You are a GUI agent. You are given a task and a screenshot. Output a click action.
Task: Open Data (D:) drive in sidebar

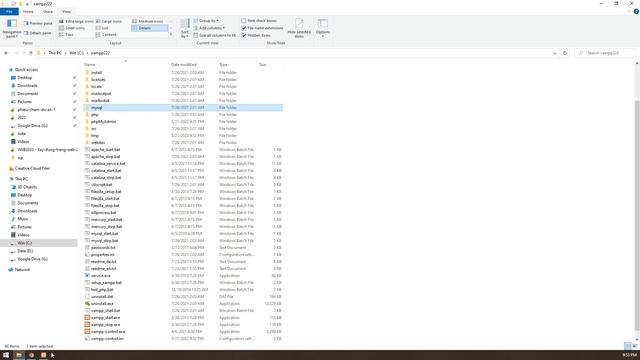tap(25, 251)
